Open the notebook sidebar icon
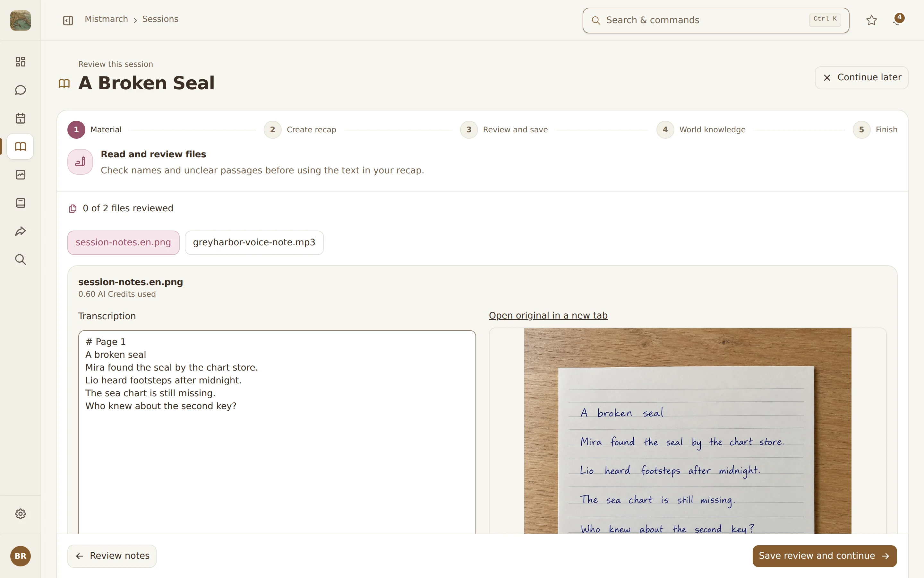 point(20,203)
